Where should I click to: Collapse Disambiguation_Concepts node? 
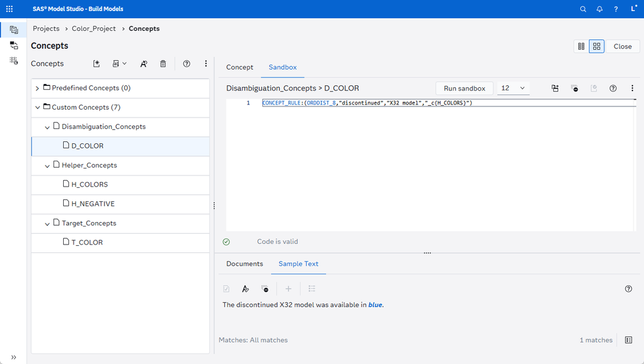pyautogui.click(x=47, y=127)
